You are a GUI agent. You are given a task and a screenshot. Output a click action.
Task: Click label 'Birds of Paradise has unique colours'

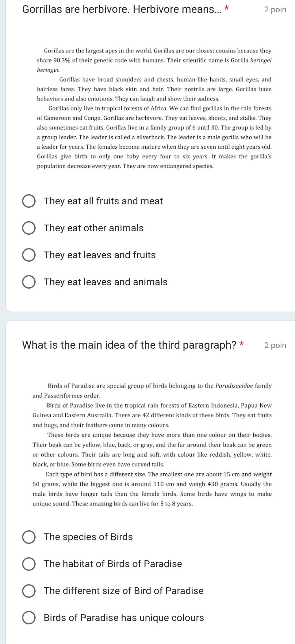click(x=124, y=618)
